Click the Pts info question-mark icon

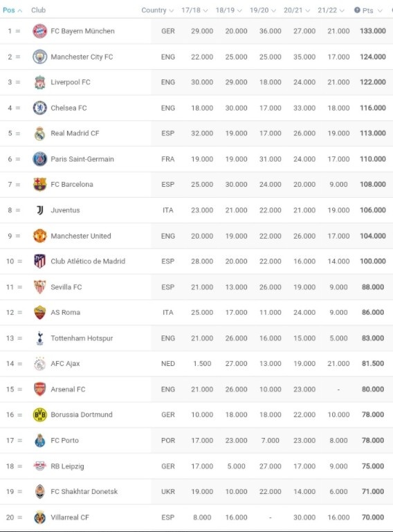point(357,10)
